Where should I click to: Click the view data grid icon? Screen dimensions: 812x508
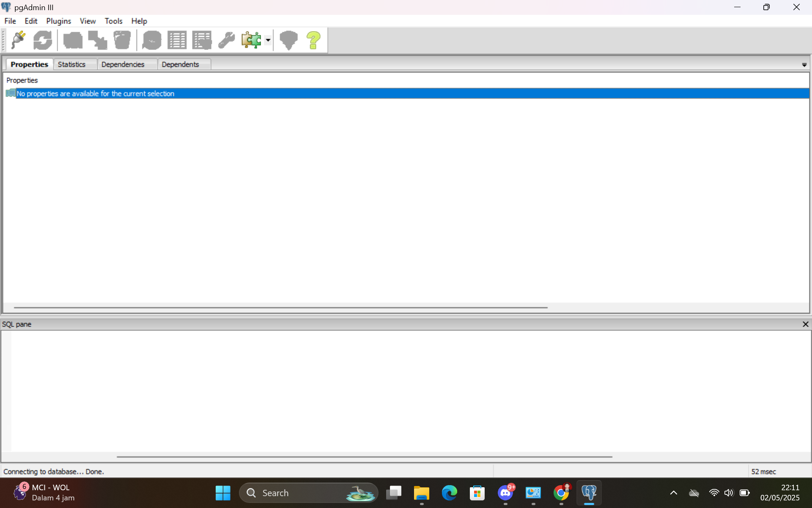click(x=177, y=40)
